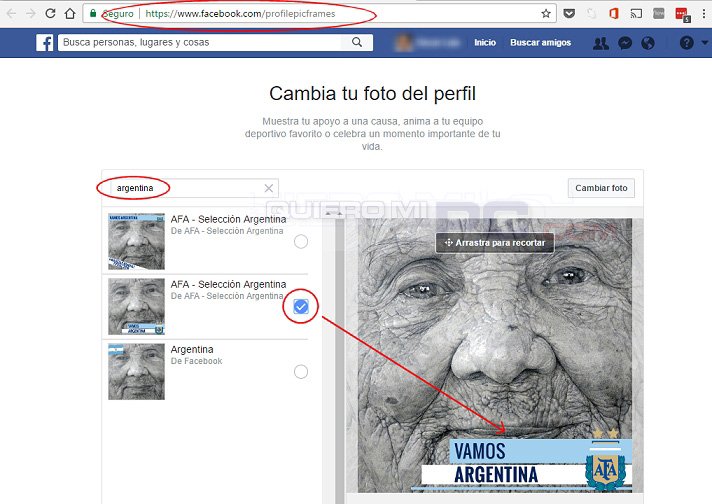Viewport: 712px width, 504px height.
Task: Click the Facebook logo
Action: point(44,43)
